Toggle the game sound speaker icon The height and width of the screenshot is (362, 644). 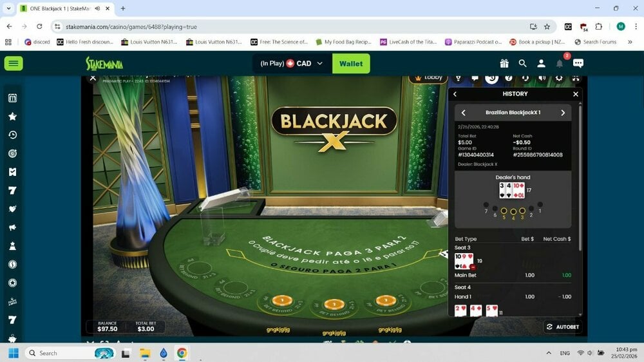pyautogui.click(x=542, y=78)
